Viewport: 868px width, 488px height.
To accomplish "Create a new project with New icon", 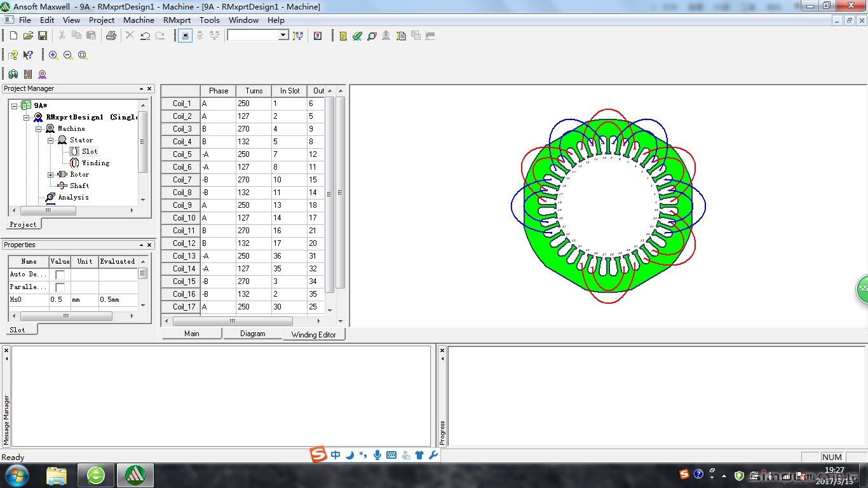I will [13, 36].
